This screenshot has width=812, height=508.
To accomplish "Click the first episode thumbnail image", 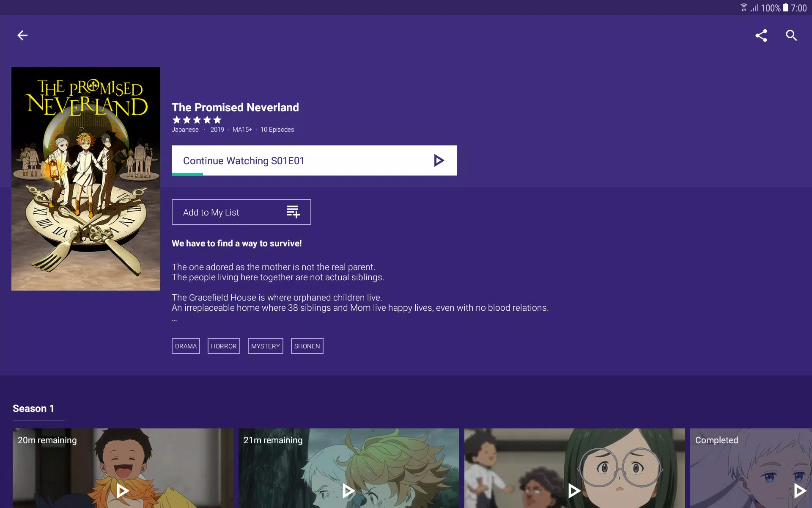I will [122, 468].
